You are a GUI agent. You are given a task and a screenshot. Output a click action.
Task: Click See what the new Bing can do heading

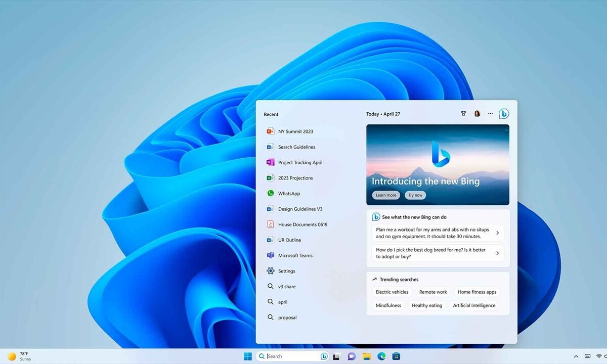pos(414,217)
